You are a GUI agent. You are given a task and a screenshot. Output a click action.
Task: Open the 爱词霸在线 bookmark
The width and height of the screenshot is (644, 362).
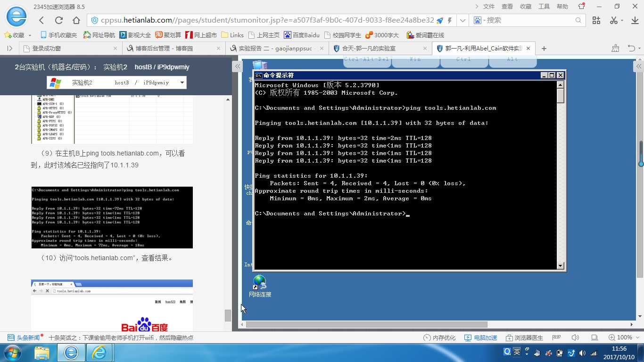tap(425, 35)
